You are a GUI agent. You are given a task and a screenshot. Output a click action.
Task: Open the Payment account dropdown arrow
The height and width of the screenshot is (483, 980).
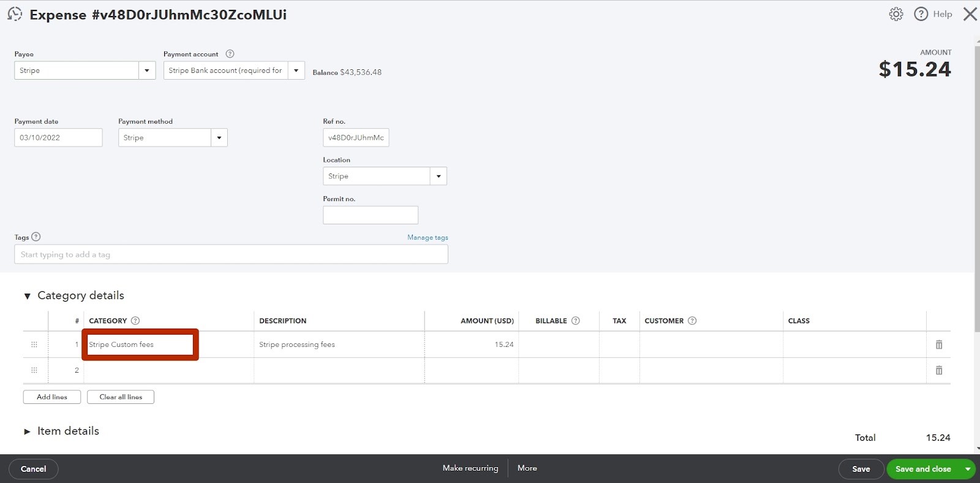click(296, 70)
